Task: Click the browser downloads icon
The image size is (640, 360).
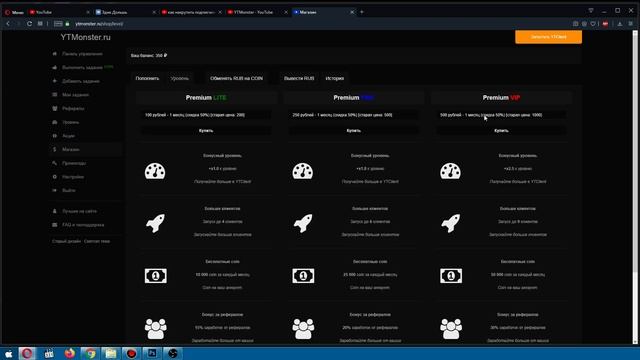Action: [620, 24]
